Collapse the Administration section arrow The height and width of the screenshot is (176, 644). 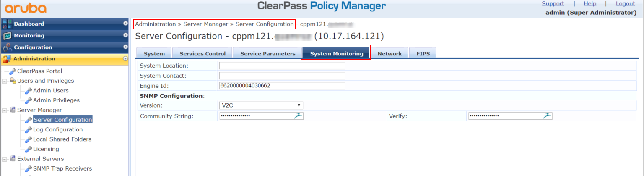[x=125, y=59]
